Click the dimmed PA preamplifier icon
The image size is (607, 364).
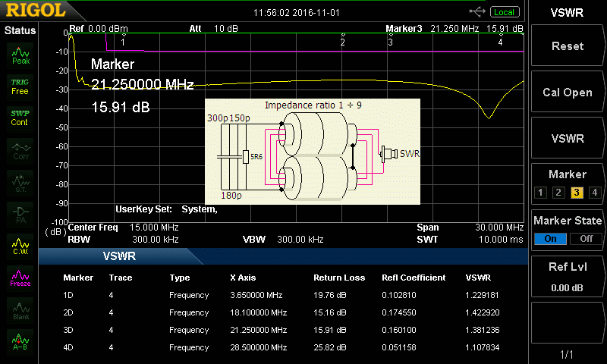pyautogui.click(x=20, y=214)
